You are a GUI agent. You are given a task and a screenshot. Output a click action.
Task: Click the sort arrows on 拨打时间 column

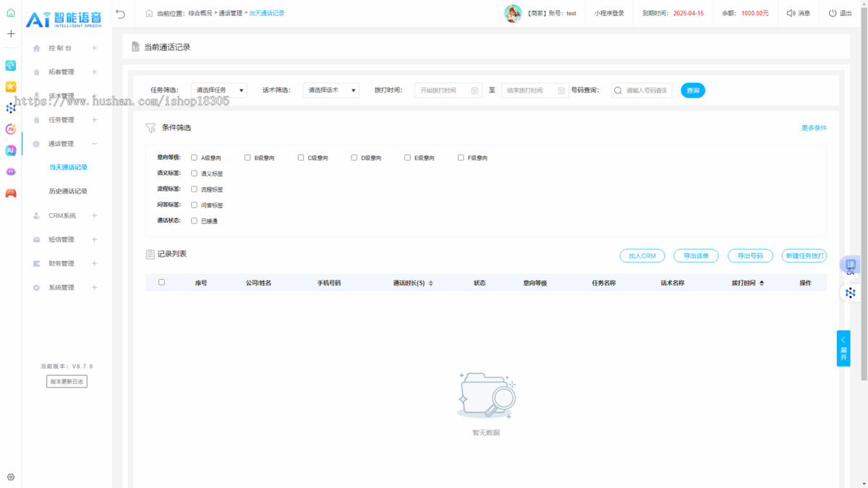[x=761, y=283]
